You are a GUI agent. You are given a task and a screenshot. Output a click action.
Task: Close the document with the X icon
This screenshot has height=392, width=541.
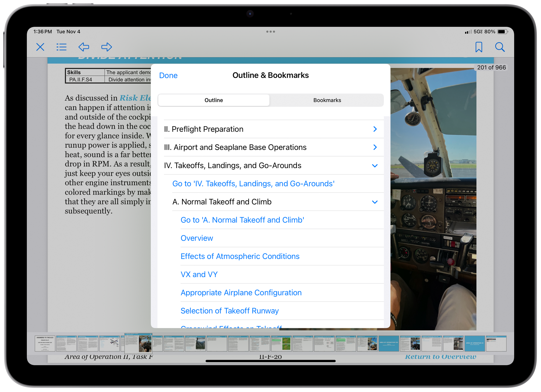(x=40, y=47)
